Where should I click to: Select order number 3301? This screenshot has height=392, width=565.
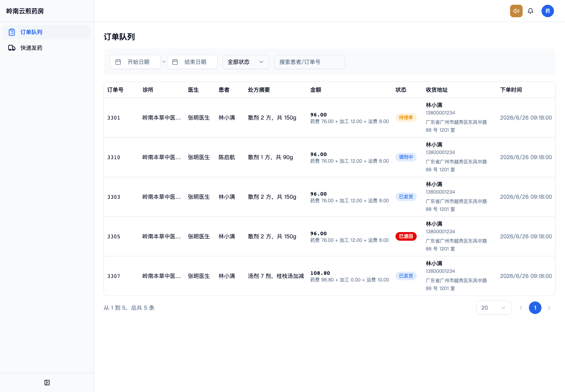pyautogui.click(x=114, y=118)
